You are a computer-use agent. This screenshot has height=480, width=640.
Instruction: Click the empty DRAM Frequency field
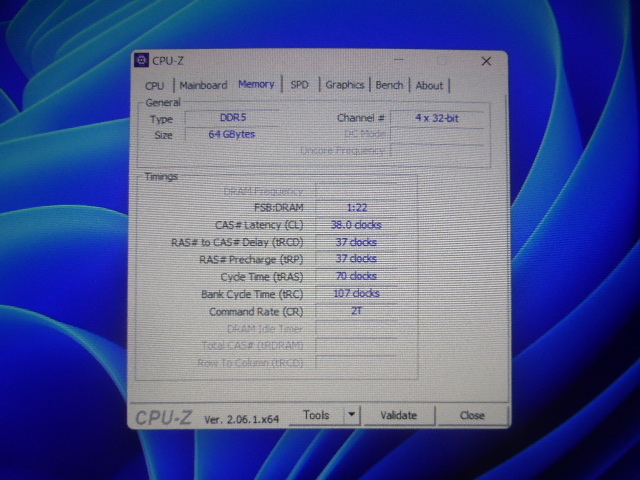tap(357, 191)
